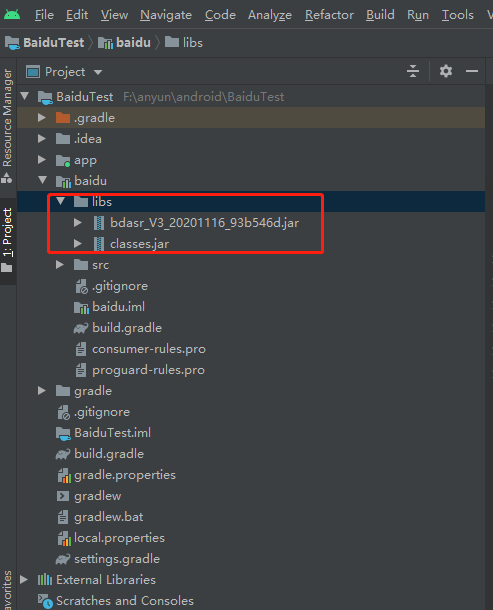The width and height of the screenshot is (493, 610).
Task: Click the bdasr jar archive icon
Action: coord(99,223)
